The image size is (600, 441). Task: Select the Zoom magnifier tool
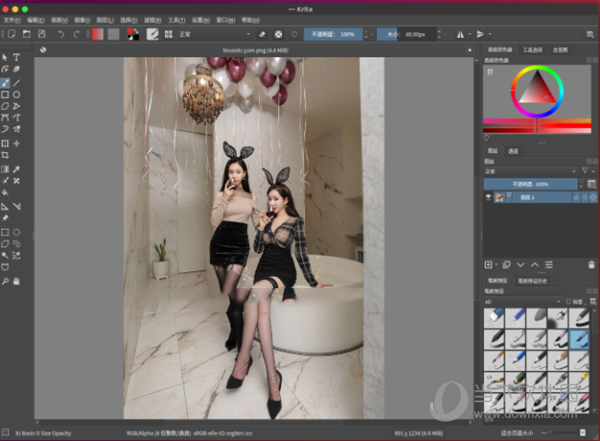coord(5,281)
